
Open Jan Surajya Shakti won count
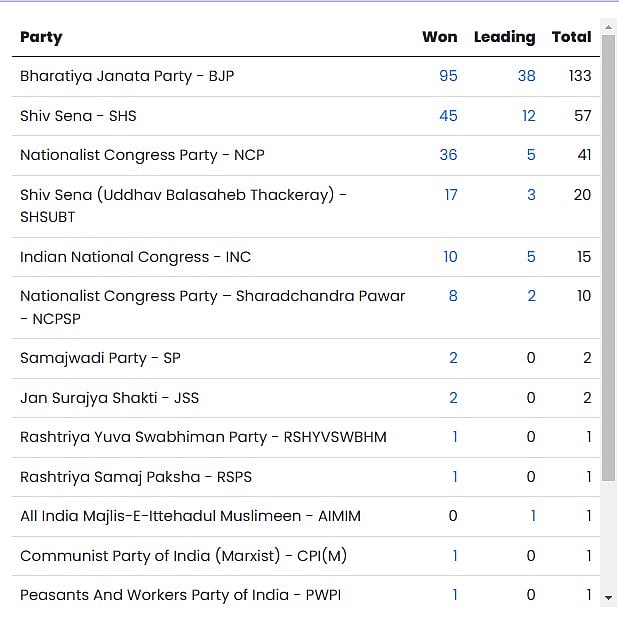[x=453, y=398]
